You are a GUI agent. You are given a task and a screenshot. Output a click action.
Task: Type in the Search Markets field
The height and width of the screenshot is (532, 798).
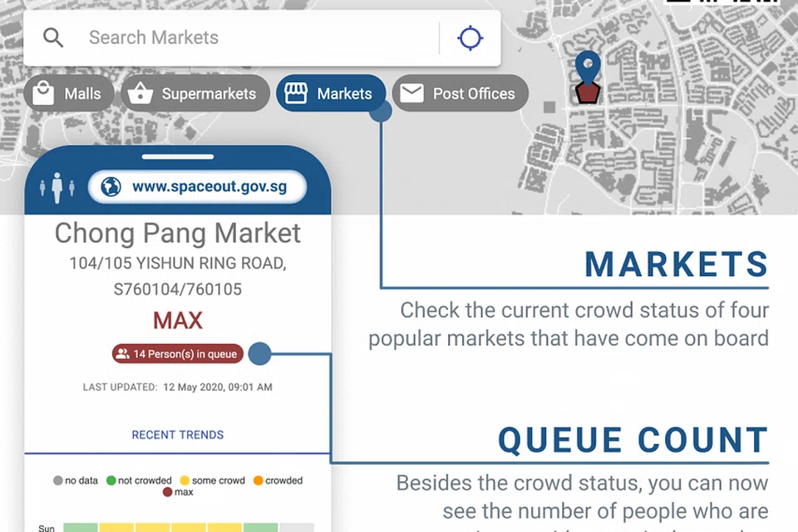(249, 38)
